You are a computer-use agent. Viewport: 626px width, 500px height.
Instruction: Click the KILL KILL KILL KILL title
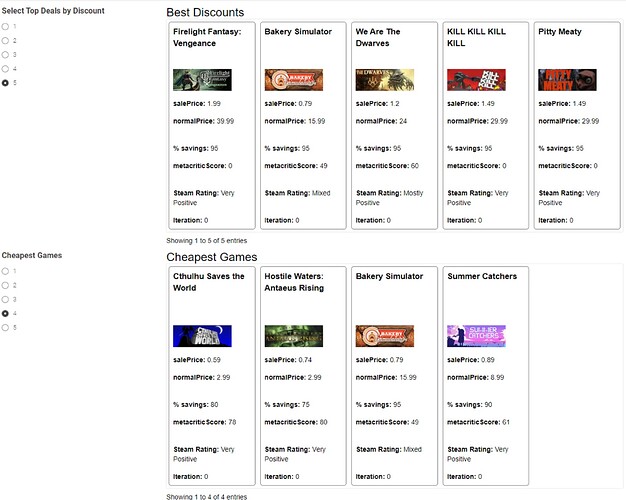click(x=476, y=37)
